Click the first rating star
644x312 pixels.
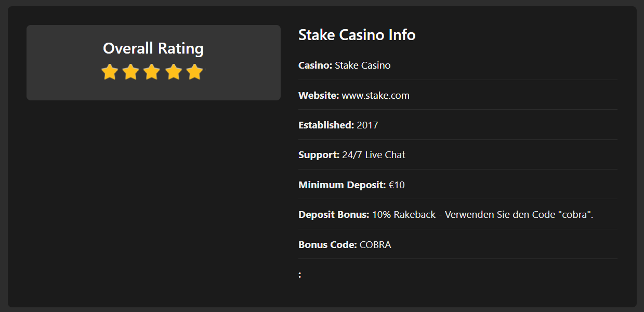click(109, 72)
